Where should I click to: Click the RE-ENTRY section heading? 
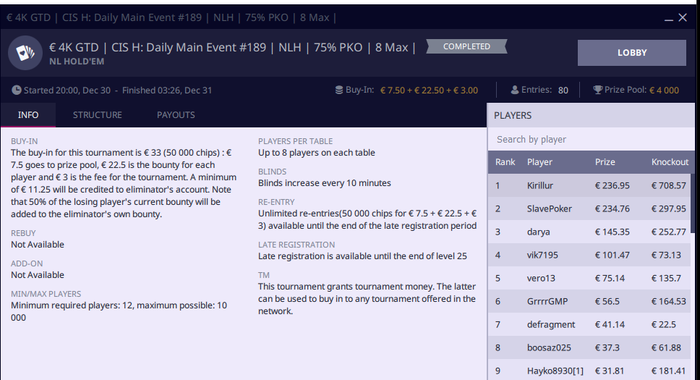[276, 202]
